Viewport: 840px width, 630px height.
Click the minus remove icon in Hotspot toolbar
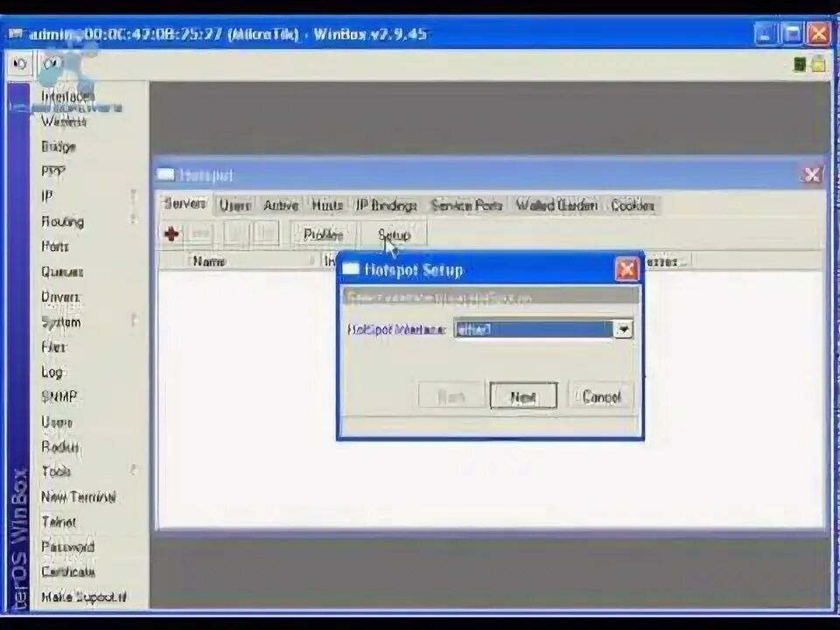pos(200,234)
